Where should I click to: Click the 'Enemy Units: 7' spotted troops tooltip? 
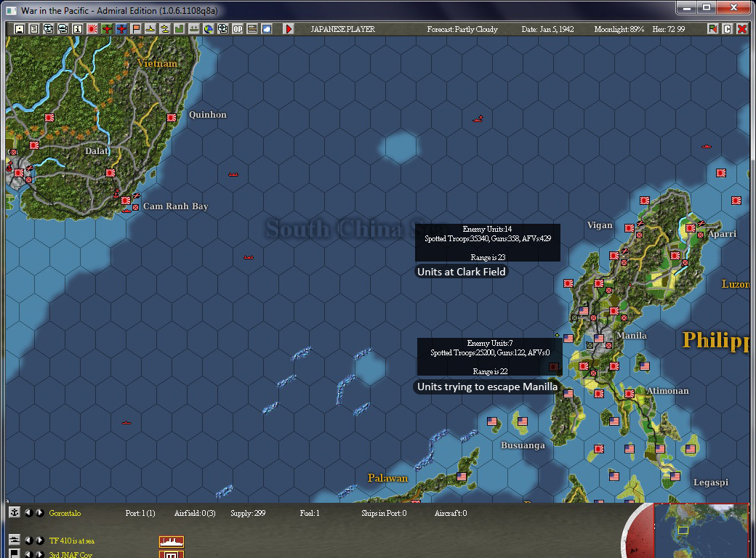tap(490, 357)
